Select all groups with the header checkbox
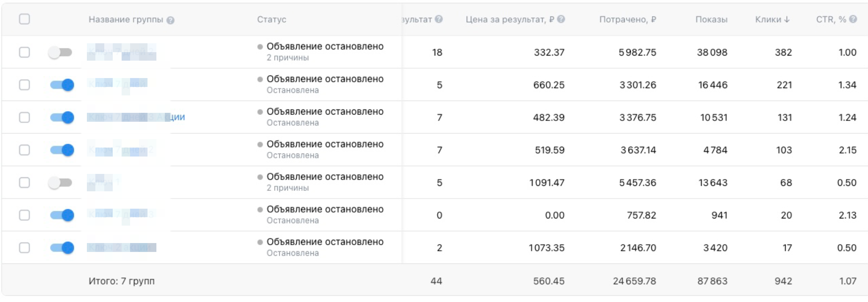The height and width of the screenshot is (302, 868). [x=25, y=19]
